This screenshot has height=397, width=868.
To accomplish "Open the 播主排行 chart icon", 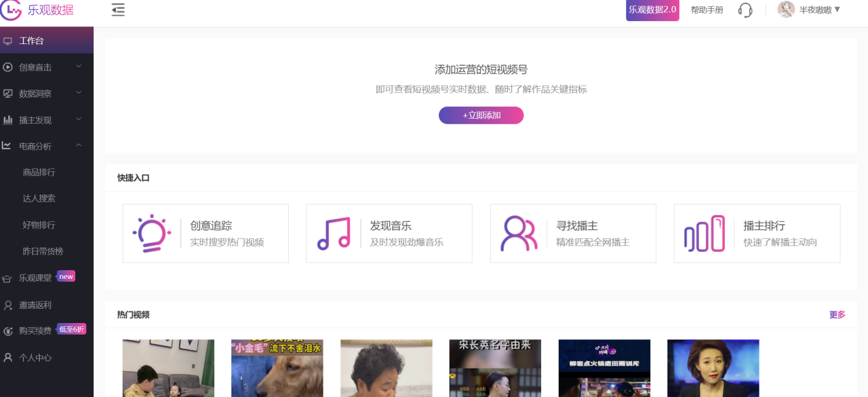I will point(703,233).
